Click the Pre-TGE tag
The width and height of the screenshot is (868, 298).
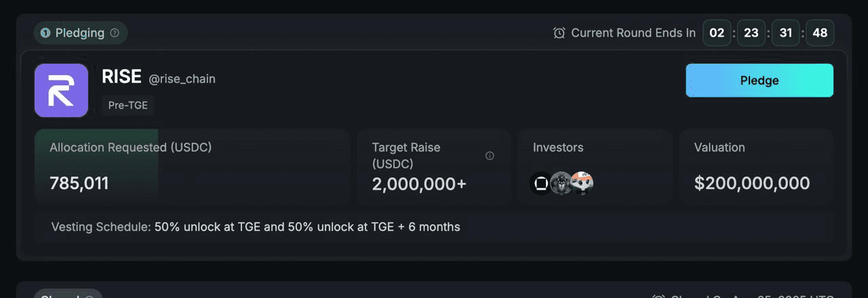pos(128,106)
